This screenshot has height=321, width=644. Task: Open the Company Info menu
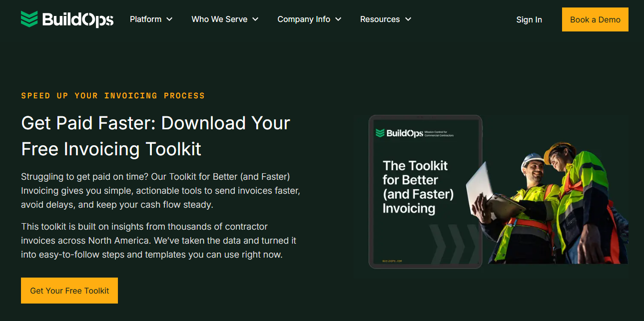click(304, 19)
